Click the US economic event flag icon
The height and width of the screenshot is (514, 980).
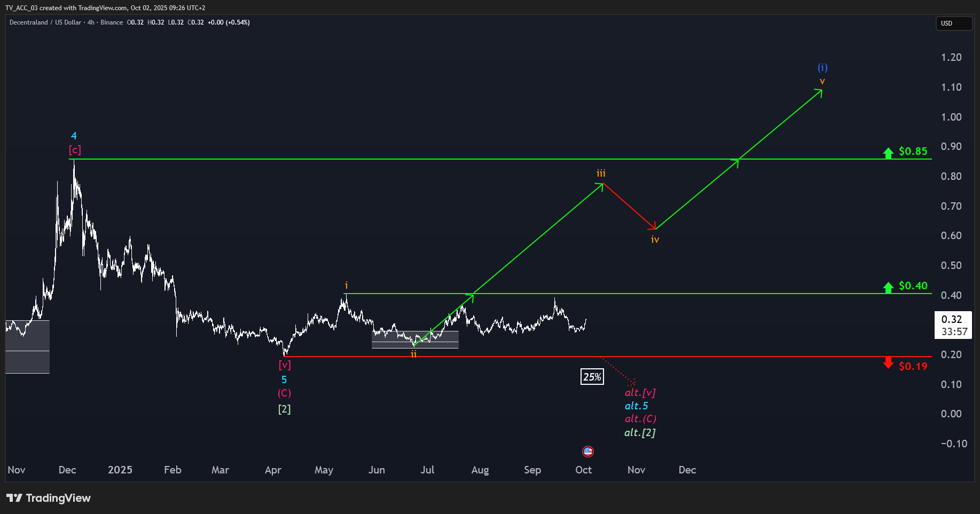coord(588,452)
